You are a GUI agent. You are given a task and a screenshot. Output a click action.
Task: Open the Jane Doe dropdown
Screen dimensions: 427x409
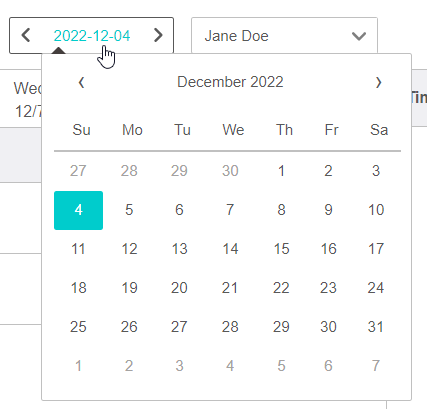coord(284,36)
